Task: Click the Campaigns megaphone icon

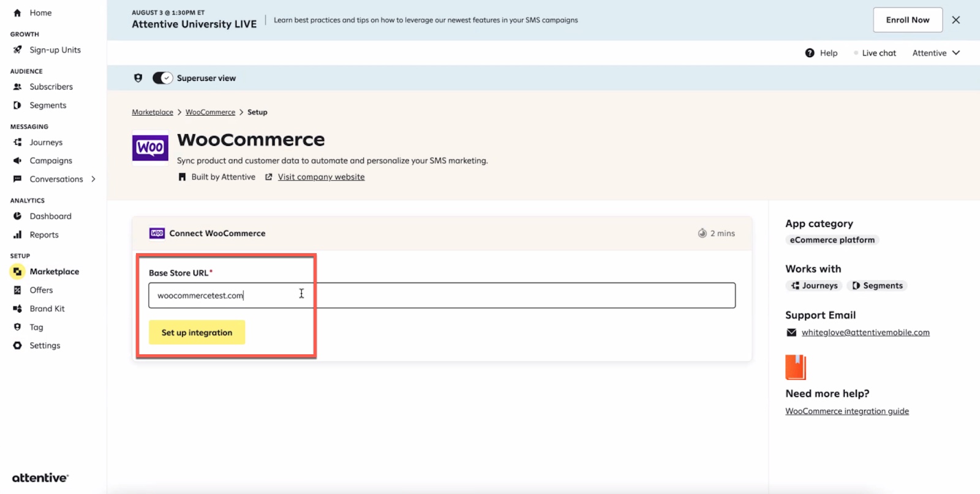Action: (17, 161)
